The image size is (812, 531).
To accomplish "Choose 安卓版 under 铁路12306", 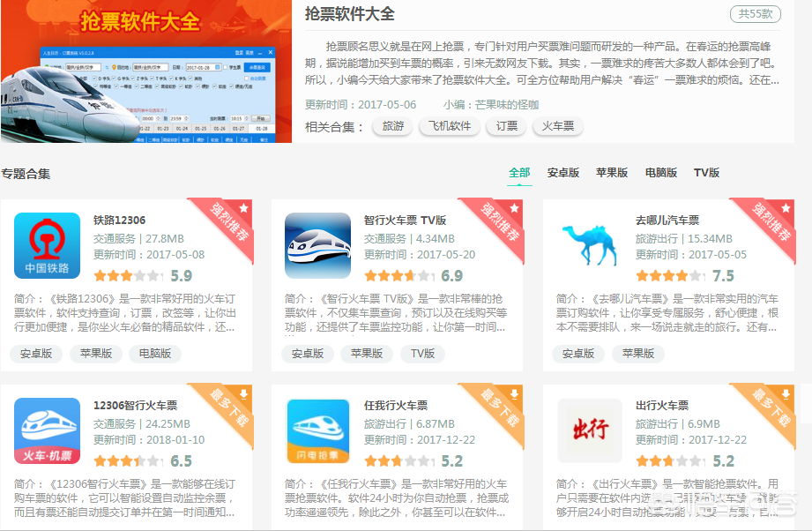I will 36,354.
